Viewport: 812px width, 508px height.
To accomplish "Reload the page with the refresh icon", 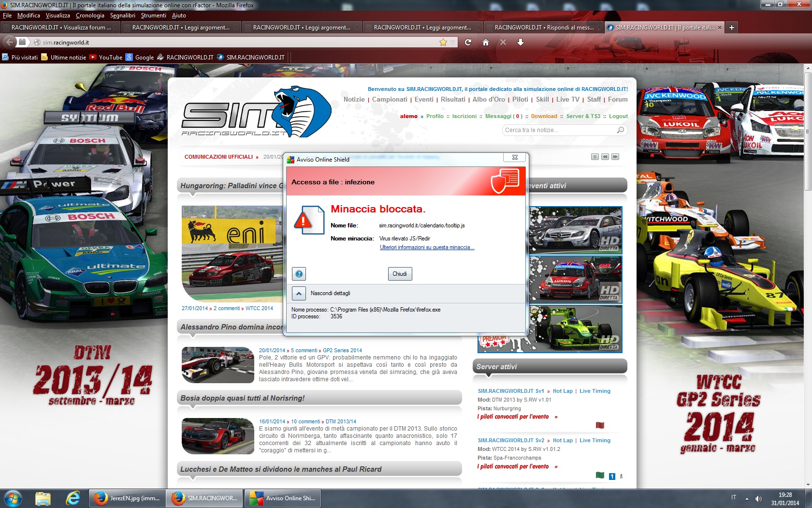I will pyautogui.click(x=468, y=42).
